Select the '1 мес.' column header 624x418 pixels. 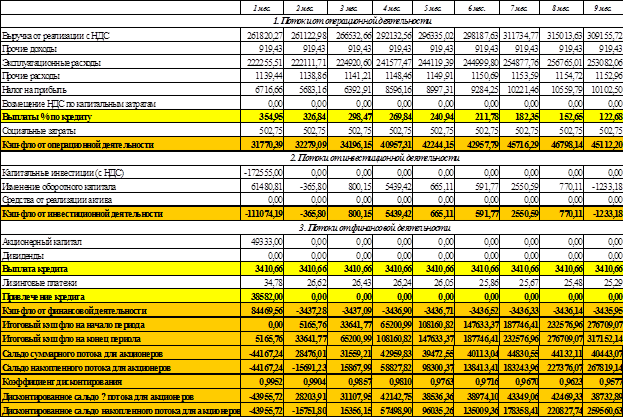click(261, 8)
